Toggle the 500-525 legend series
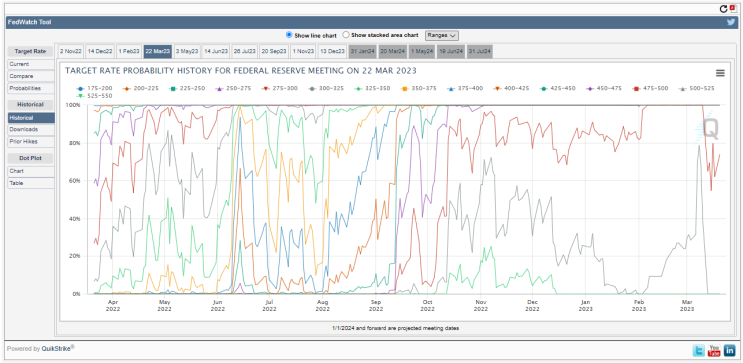The width and height of the screenshot is (743, 363). point(698,88)
